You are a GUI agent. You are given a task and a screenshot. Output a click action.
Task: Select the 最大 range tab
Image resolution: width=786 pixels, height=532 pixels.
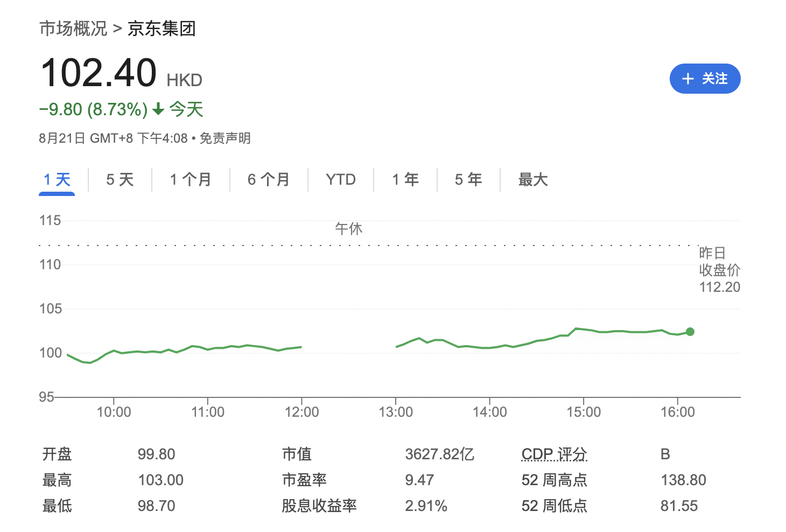click(x=533, y=179)
